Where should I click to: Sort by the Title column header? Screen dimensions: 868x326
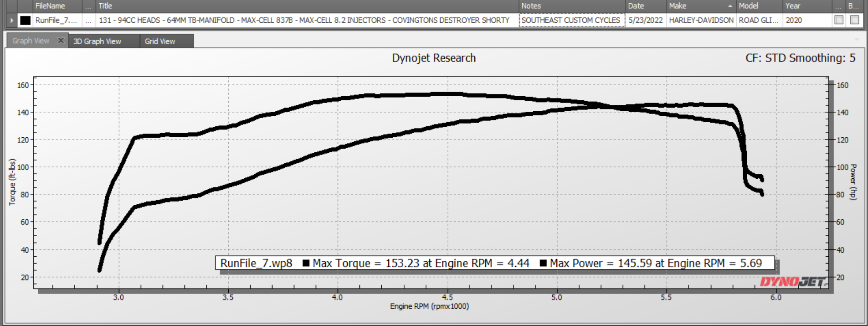tap(307, 6)
